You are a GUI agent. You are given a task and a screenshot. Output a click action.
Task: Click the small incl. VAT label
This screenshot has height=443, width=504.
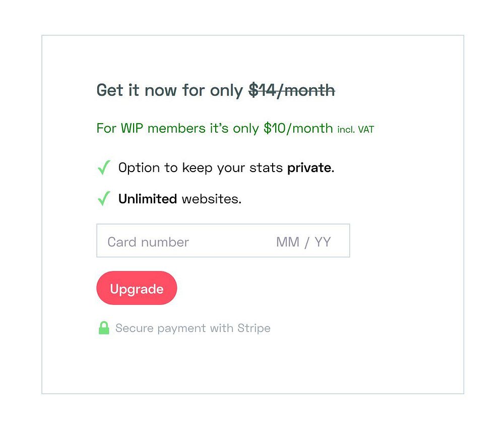coord(356,130)
